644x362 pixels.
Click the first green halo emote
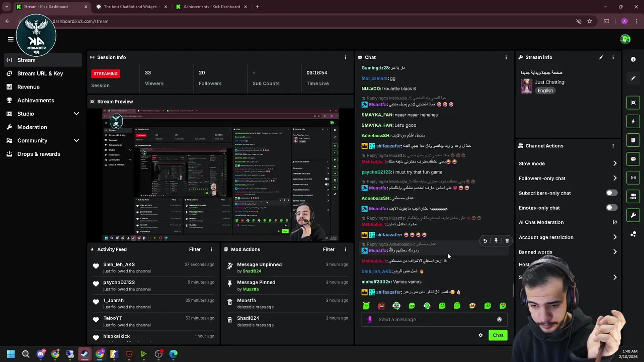coord(366,306)
